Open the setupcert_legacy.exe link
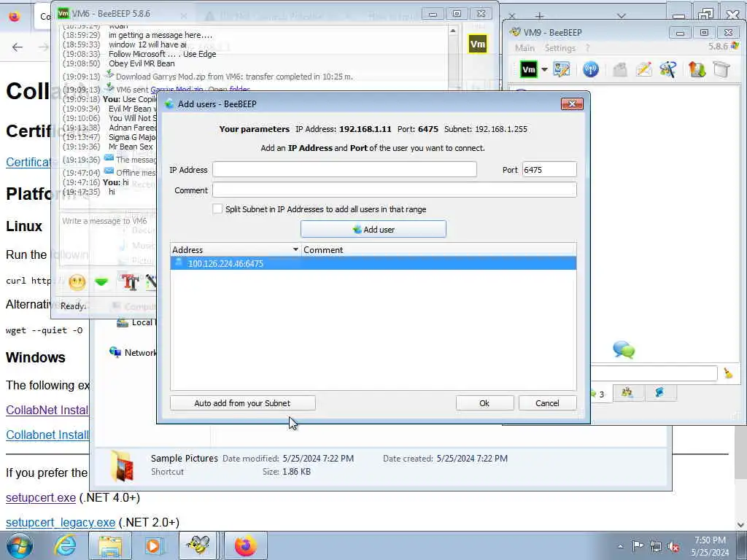Screen dimensions: 747x560 tap(61, 522)
